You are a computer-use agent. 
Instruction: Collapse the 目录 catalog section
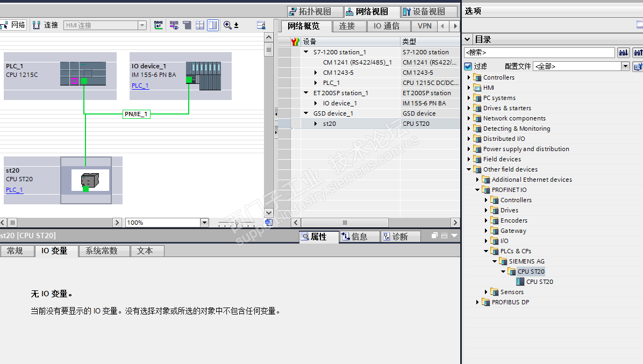pos(467,39)
